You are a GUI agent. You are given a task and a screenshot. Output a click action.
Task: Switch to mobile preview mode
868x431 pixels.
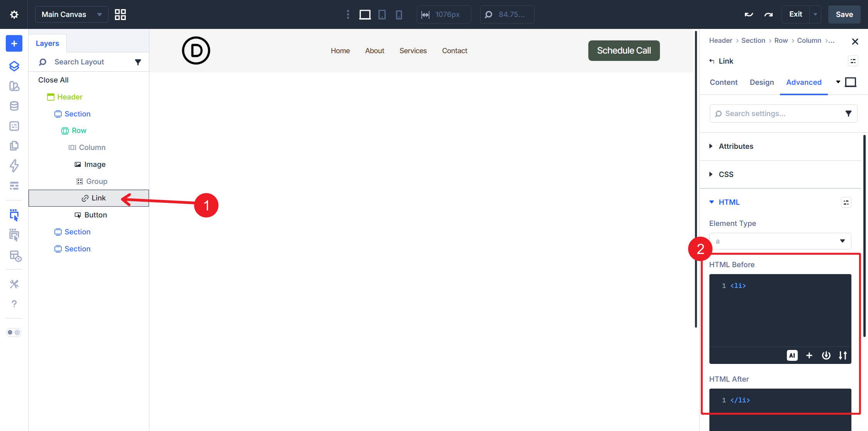click(x=399, y=14)
